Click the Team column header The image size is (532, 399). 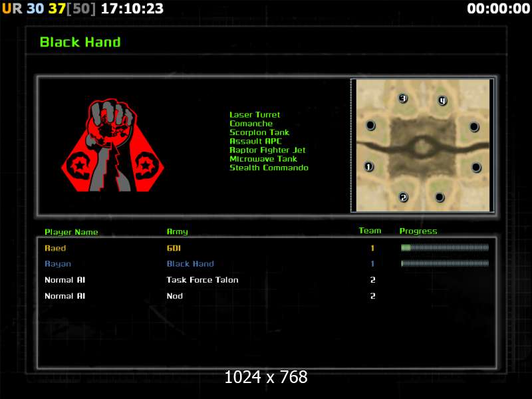click(x=370, y=231)
